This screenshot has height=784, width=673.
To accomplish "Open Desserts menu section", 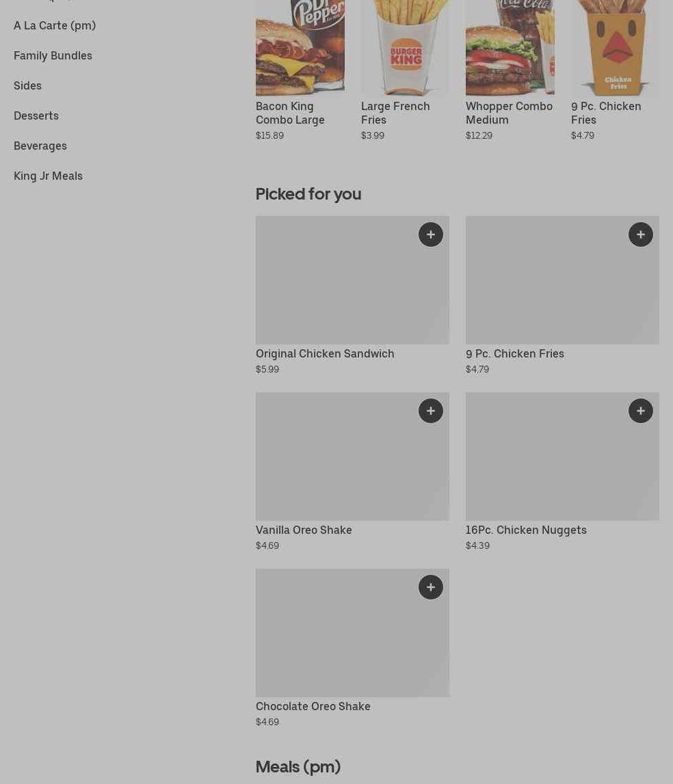I will click(x=36, y=116).
